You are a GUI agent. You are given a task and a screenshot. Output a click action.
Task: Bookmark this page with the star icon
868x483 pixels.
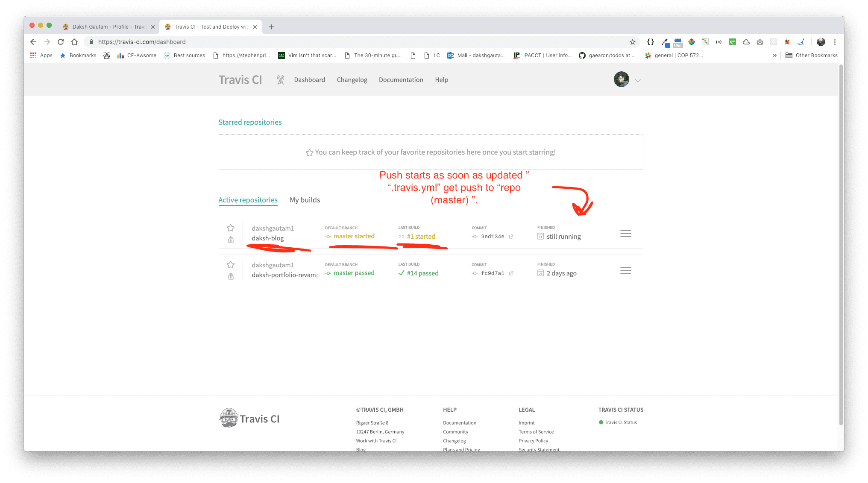[x=633, y=42]
